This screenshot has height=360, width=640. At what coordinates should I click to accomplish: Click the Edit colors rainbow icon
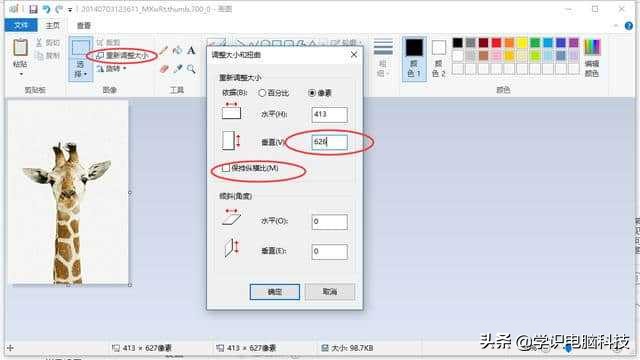pos(592,47)
